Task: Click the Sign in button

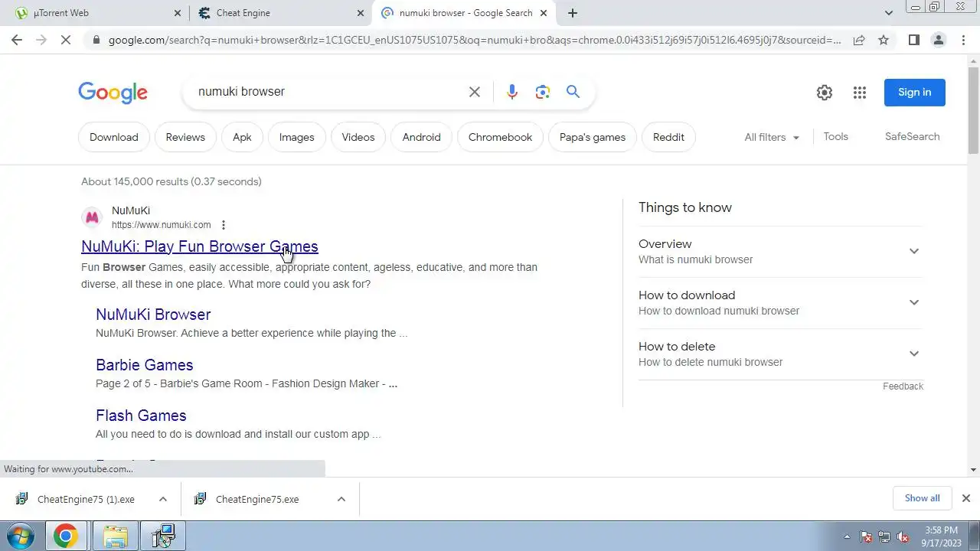Action: pyautogui.click(x=915, y=93)
